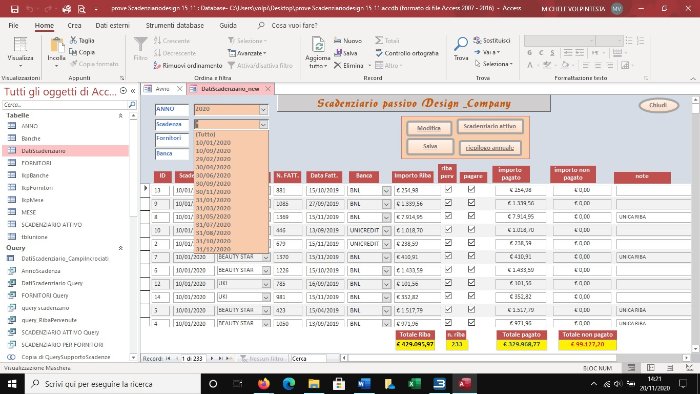Screen dimensions: 700x394
Task: Open navigation pane options menu arrow
Action: 123,91
